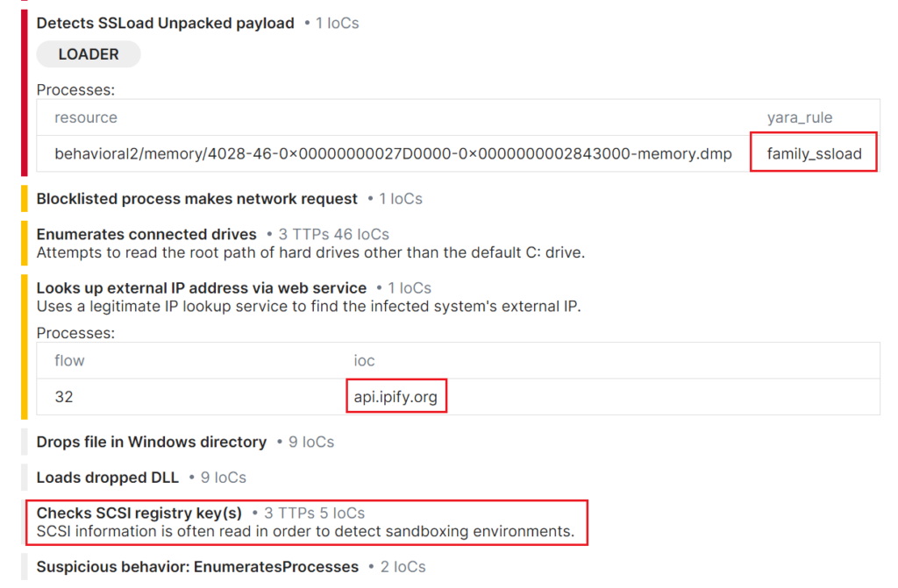Click "9 IoCs" beside Loads dropped DLL
The image size is (898, 588).
pyautogui.click(x=223, y=478)
